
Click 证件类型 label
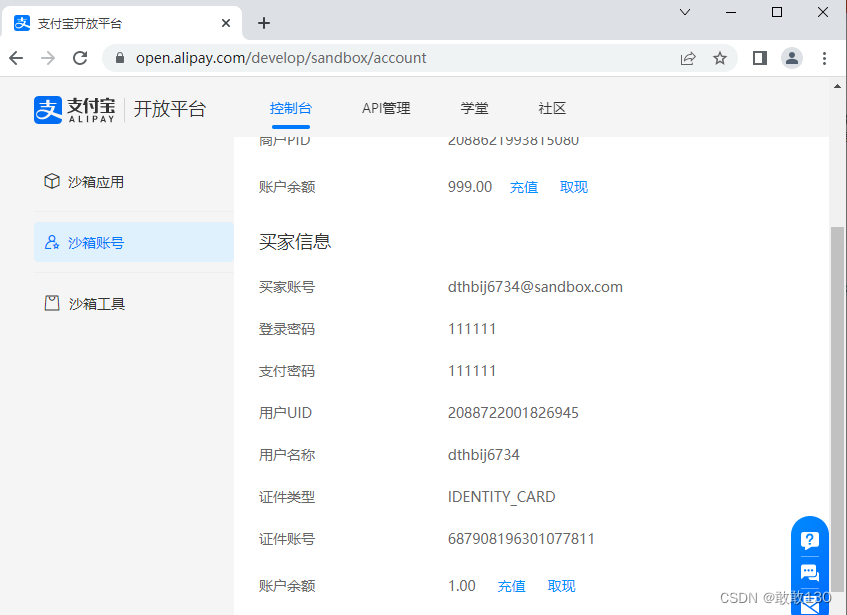pos(287,497)
